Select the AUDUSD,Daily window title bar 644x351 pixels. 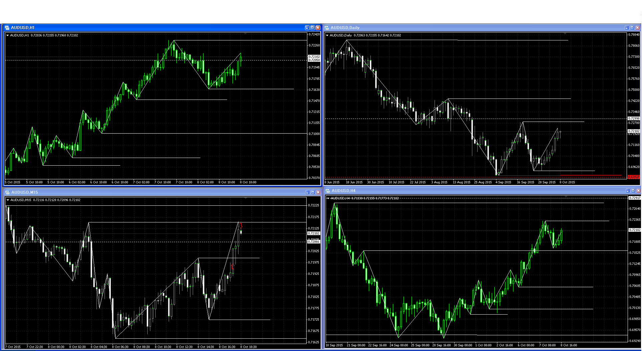coord(468,28)
